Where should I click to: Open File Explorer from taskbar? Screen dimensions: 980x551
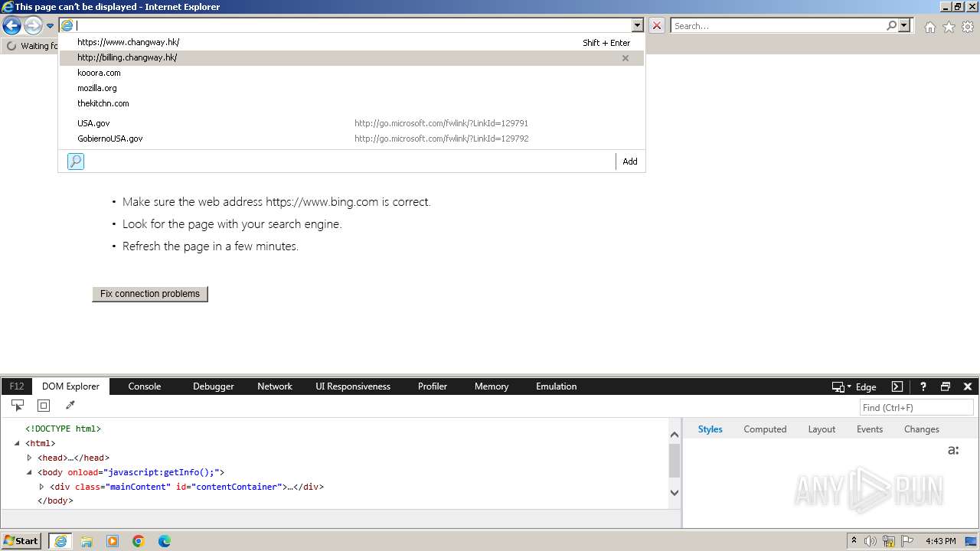point(87,541)
